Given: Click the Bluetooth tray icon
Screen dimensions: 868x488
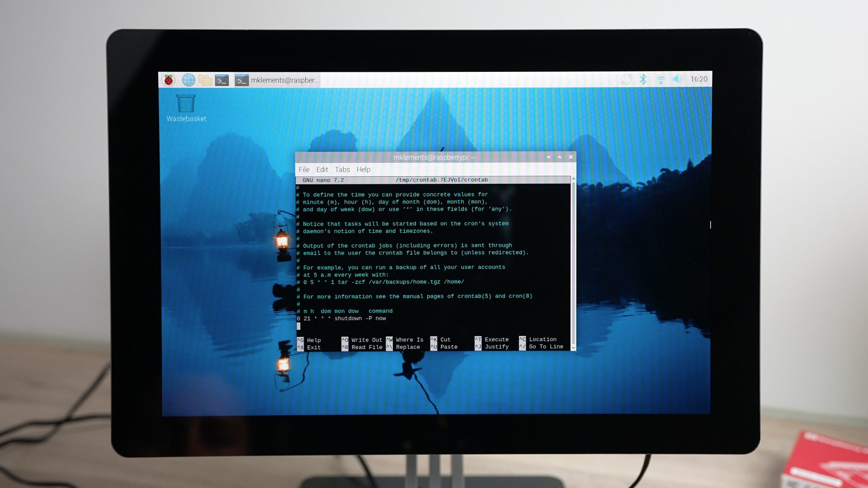Looking at the screenshot, I should [643, 80].
